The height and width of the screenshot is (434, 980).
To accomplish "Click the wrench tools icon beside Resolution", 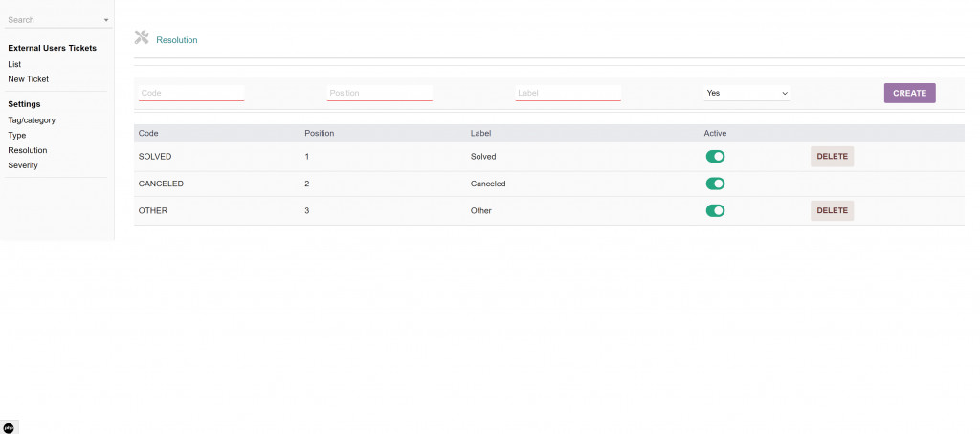I will [x=142, y=37].
